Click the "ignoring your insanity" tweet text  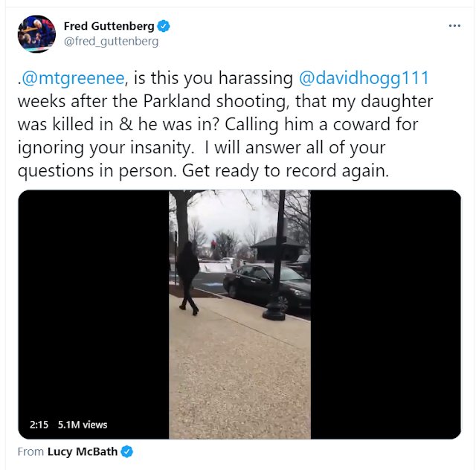point(106,148)
